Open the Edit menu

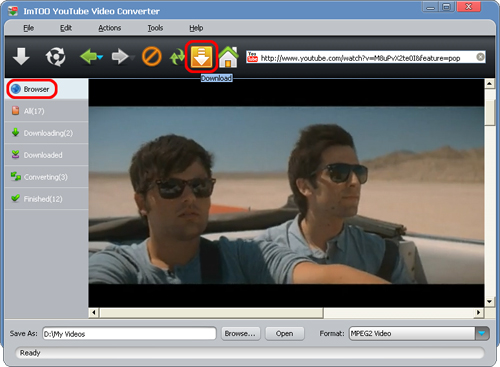tap(66, 28)
